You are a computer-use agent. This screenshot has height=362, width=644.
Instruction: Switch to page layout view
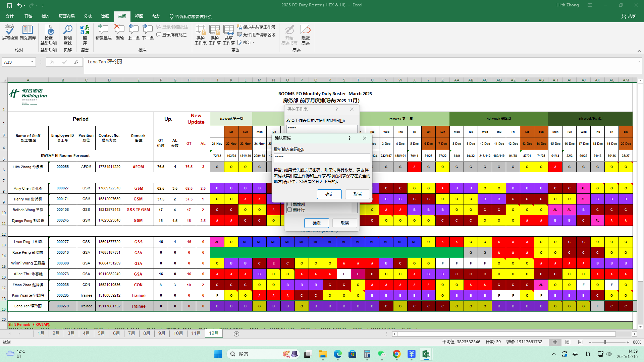click(x=568, y=342)
